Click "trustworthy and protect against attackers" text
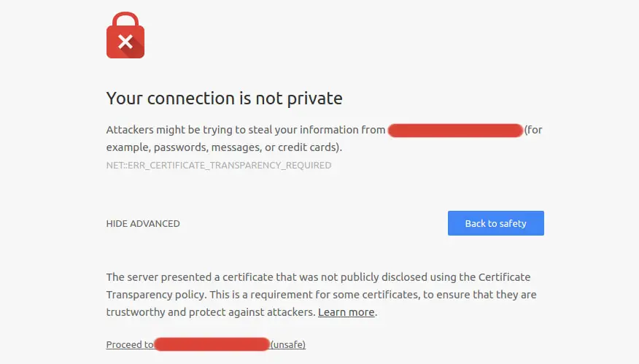The image size is (639, 364). 211,312
